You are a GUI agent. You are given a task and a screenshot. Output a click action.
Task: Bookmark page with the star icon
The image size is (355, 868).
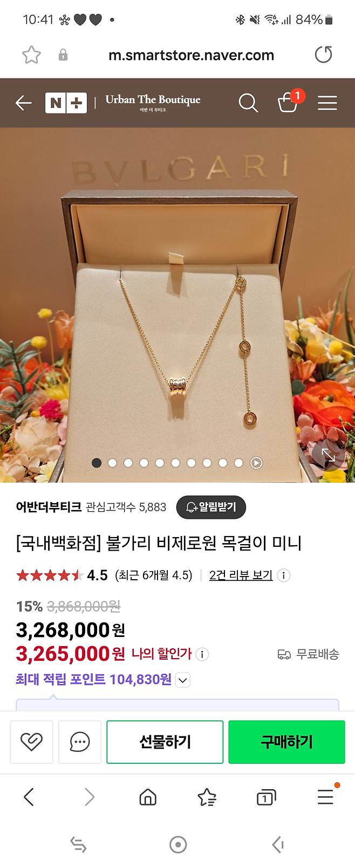[31, 55]
